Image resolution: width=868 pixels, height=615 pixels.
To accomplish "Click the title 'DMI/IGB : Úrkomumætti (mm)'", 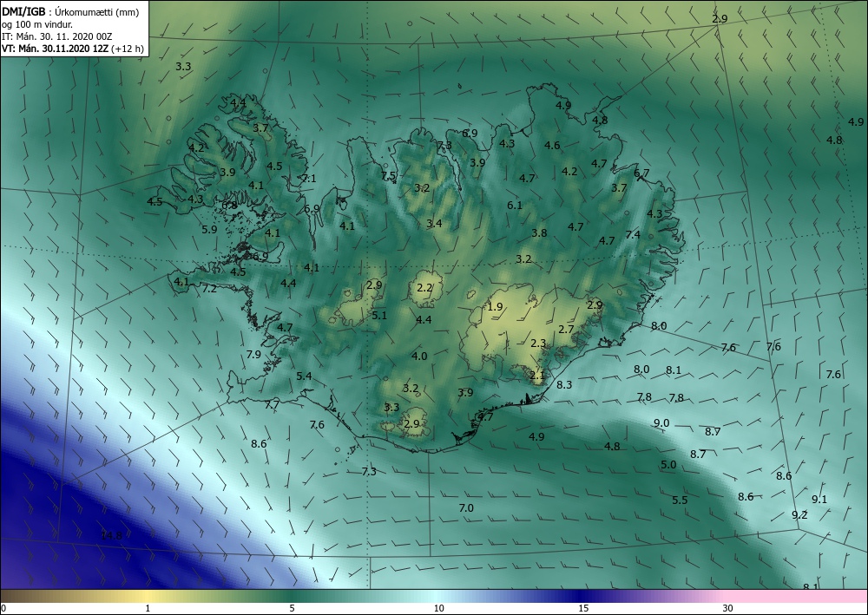I will (71, 12).
